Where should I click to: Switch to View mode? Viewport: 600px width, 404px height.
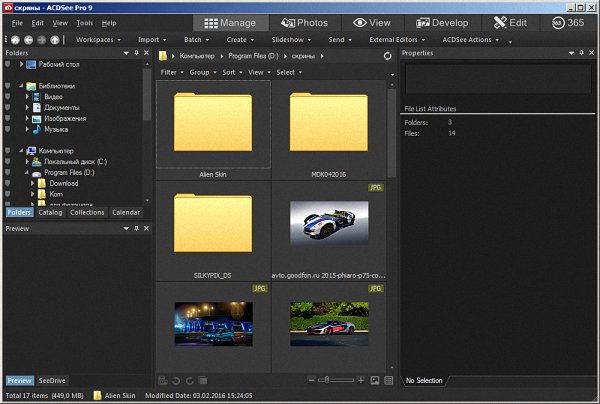[x=372, y=22]
